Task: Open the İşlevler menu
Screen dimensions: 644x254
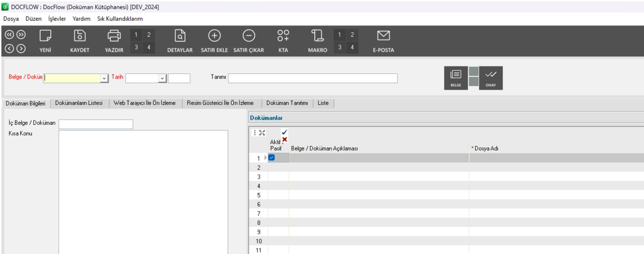Action: point(57,18)
